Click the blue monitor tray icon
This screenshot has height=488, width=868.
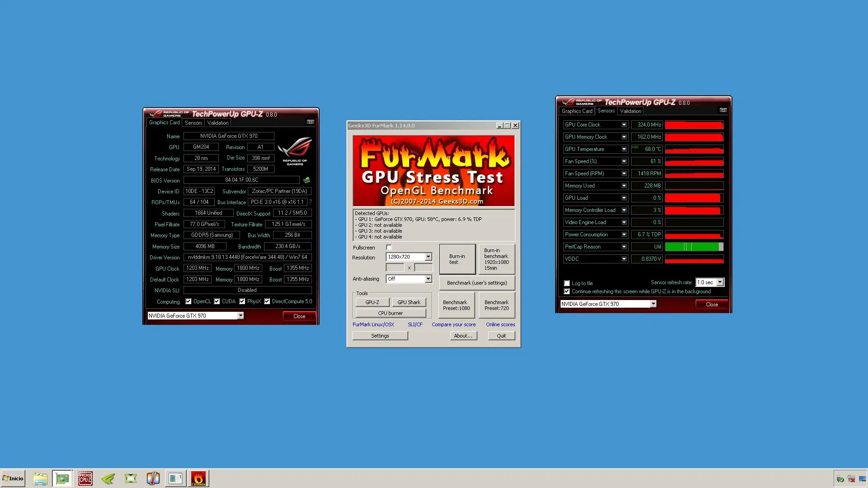[862, 479]
